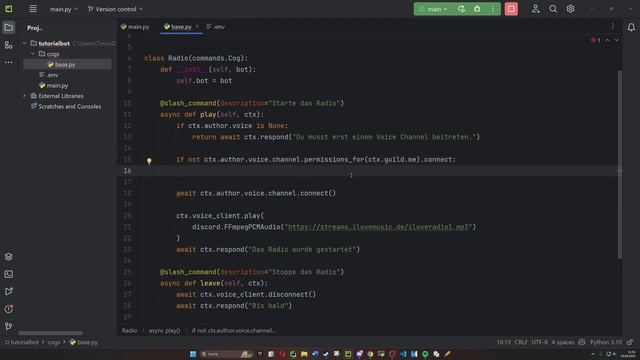Open Spotify from the taskbar
640x360 pixels.
tap(425, 354)
